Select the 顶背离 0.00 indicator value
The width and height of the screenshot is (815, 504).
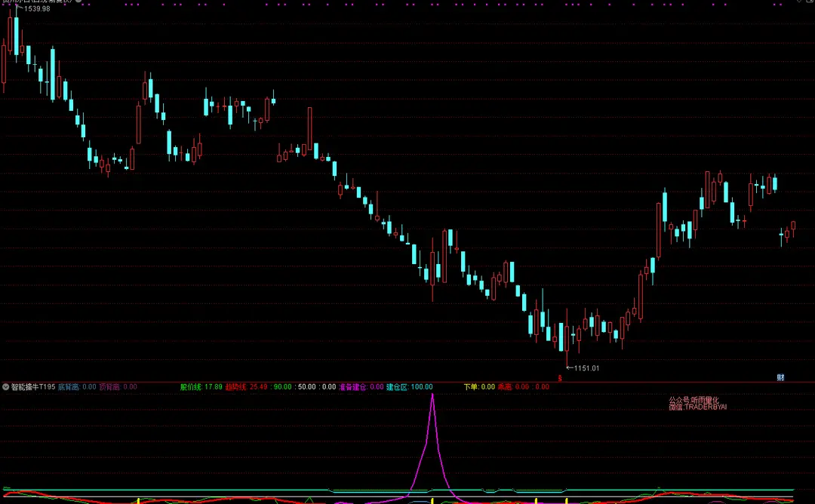pyautogui.click(x=118, y=387)
